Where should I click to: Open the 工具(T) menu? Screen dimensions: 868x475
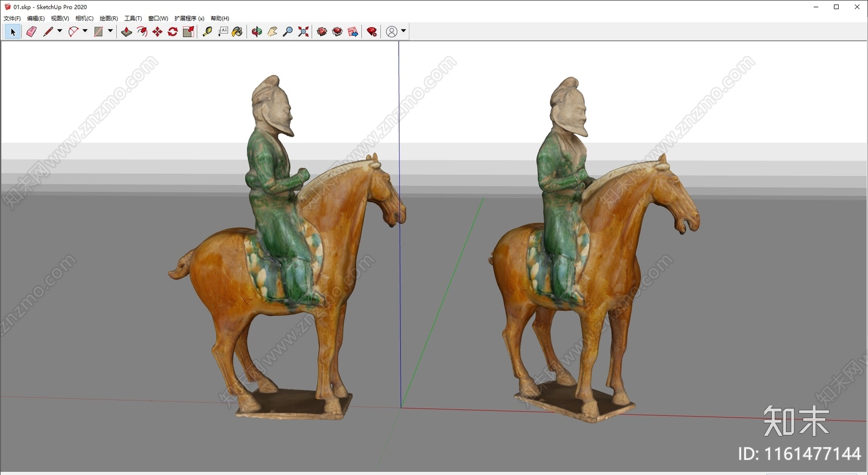point(133,18)
